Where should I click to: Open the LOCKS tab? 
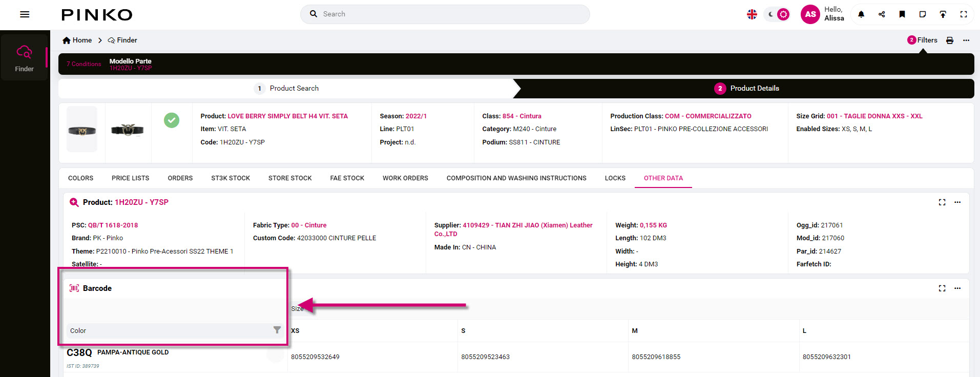[615, 178]
